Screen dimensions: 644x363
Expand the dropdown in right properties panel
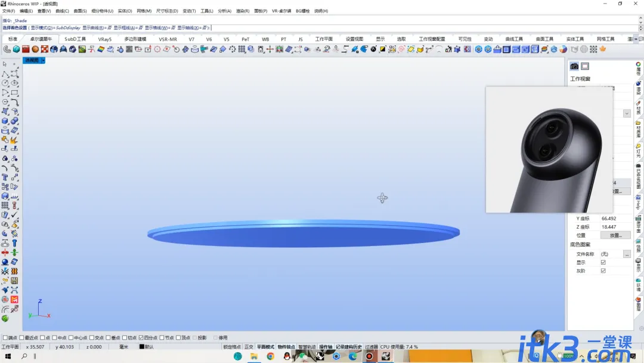(x=627, y=113)
